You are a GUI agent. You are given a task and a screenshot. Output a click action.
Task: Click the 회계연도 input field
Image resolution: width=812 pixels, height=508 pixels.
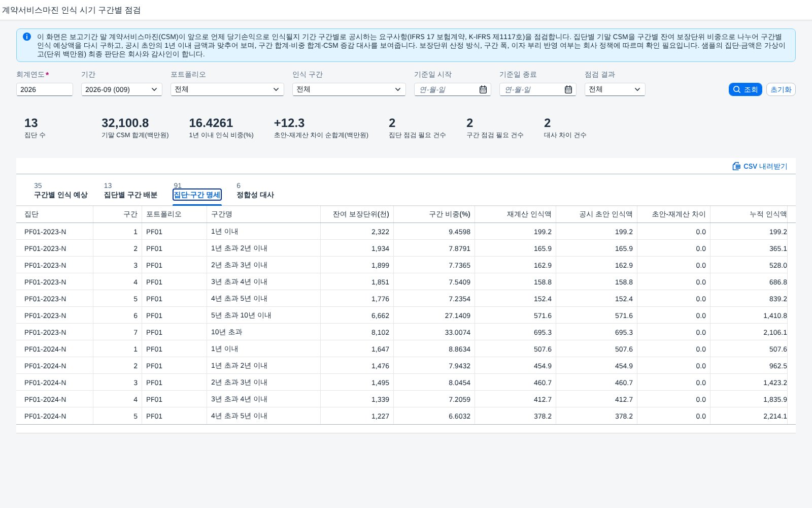click(x=45, y=89)
